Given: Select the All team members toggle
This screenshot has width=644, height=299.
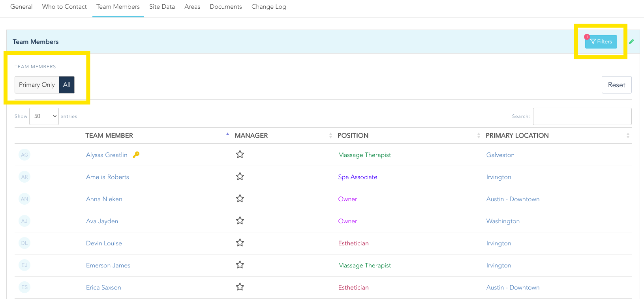Looking at the screenshot, I should 67,85.
